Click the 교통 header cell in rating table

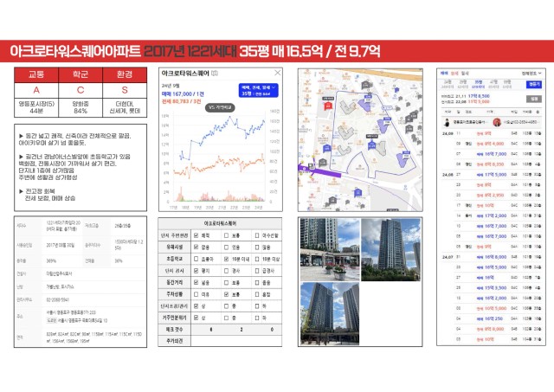click(x=36, y=74)
